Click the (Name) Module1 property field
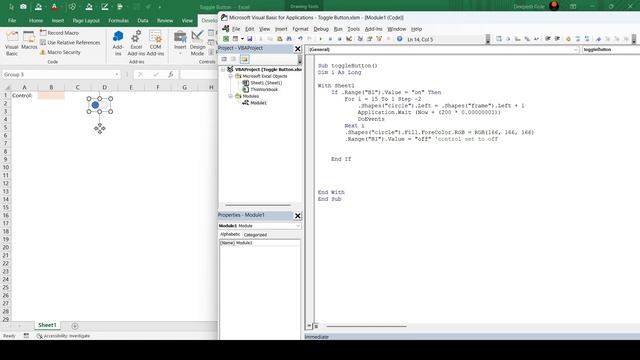 pos(260,243)
